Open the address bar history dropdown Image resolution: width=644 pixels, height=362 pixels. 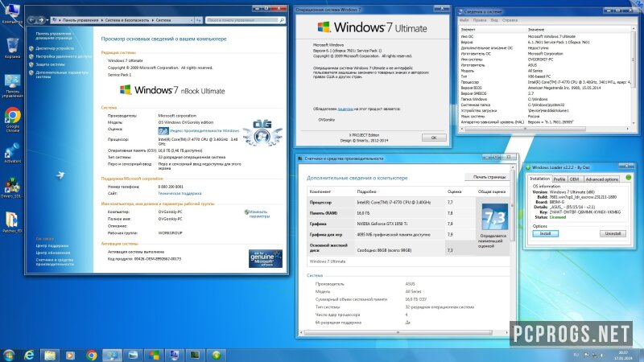192,20
